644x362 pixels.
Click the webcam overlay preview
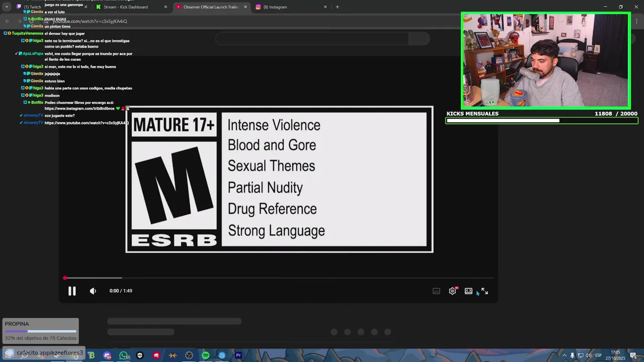(546, 60)
